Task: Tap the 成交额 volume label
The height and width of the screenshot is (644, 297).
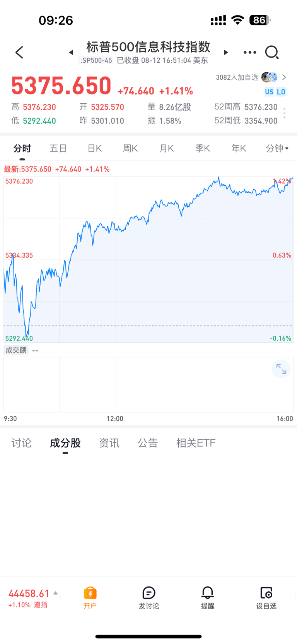Action: pyautogui.click(x=16, y=350)
